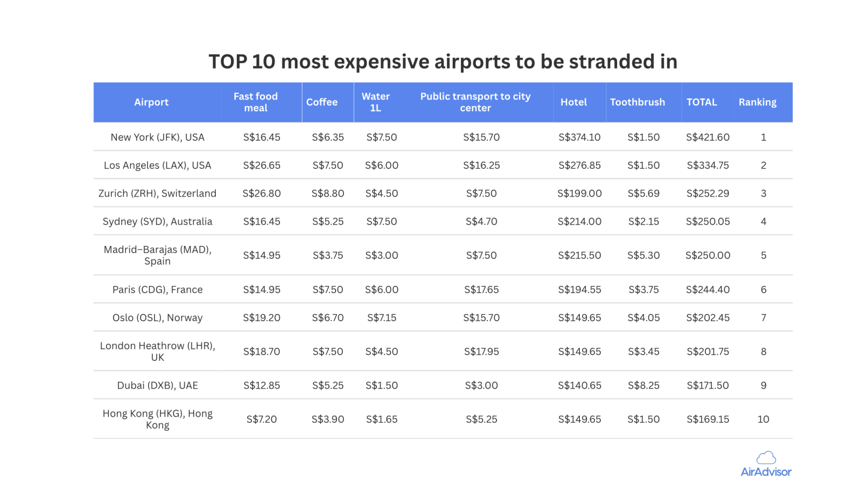
Task: Select the New York (JFK), USA row label
Action: (x=157, y=137)
